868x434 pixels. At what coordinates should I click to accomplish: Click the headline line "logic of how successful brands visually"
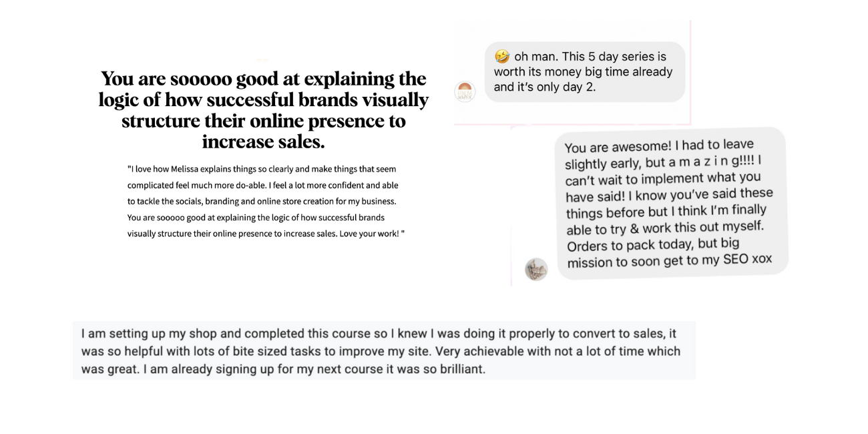click(263, 100)
